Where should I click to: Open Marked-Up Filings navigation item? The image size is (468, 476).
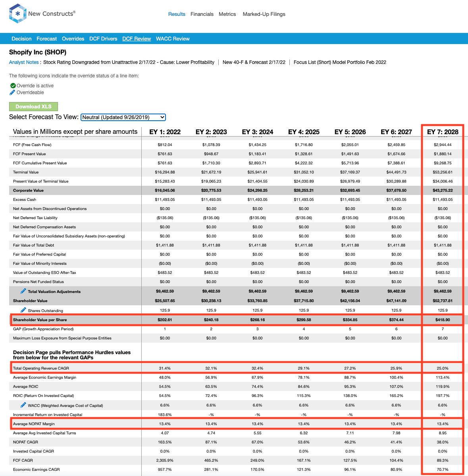coord(264,14)
